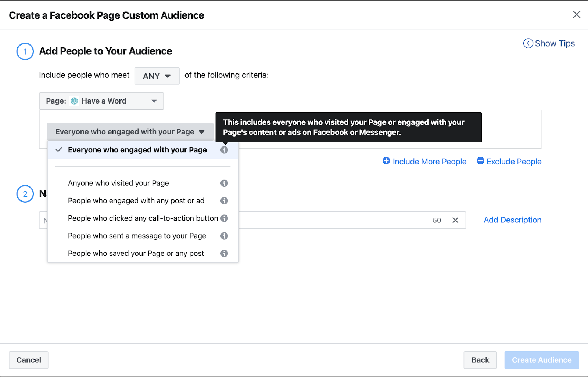The width and height of the screenshot is (588, 377).
Task: Click info icon for 'saved your Page' option
Action: tap(224, 254)
